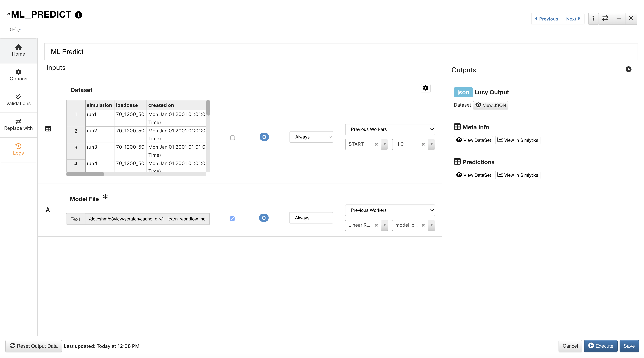Open the Model File Always dropdown
The width and height of the screenshot is (644, 358).
pos(311,218)
